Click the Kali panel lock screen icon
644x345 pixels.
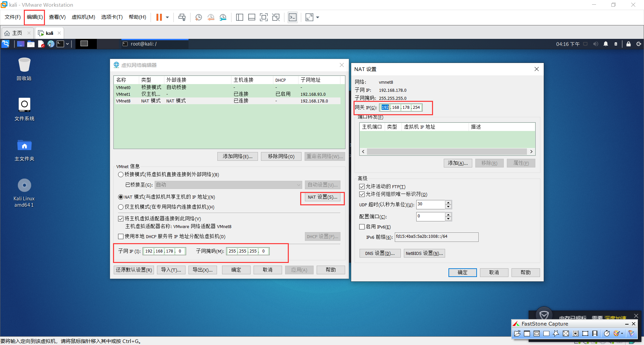[x=629, y=44]
